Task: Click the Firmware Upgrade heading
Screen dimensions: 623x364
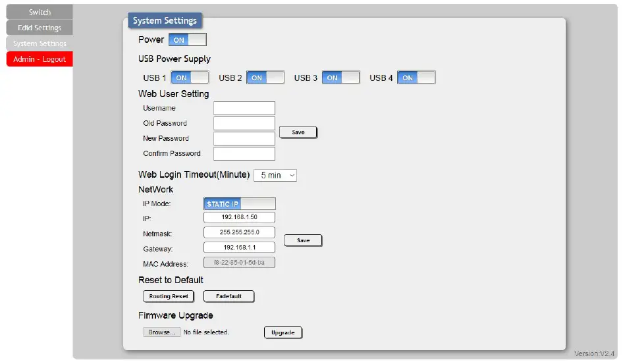Action: 176,315
